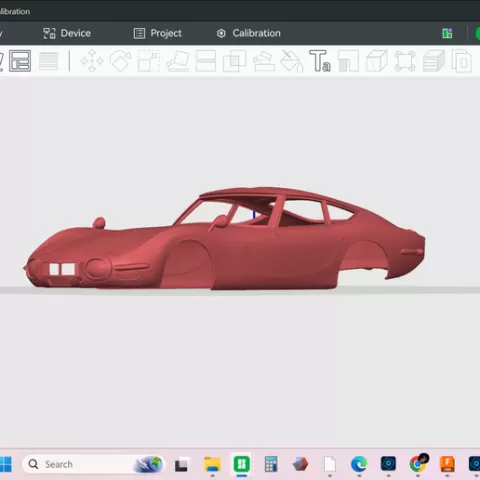The width and height of the screenshot is (480, 480).
Task: Activate the Lay on Face tool
Action: pos(178,61)
